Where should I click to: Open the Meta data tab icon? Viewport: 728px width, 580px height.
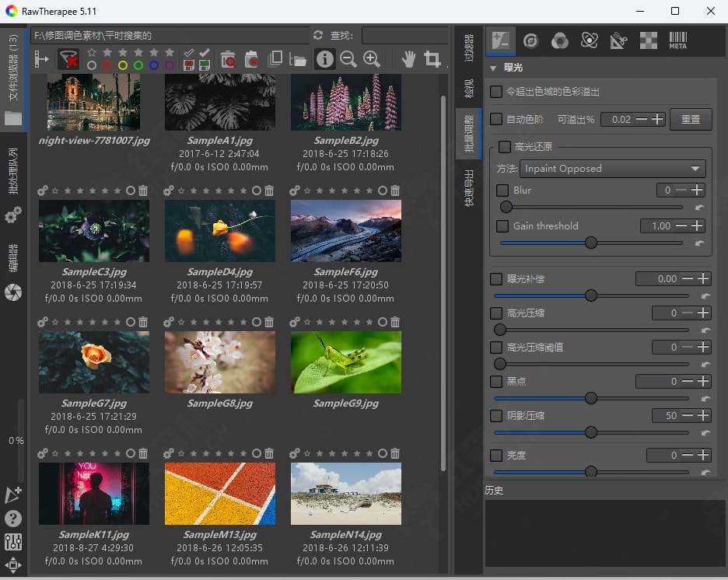pyautogui.click(x=677, y=41)
